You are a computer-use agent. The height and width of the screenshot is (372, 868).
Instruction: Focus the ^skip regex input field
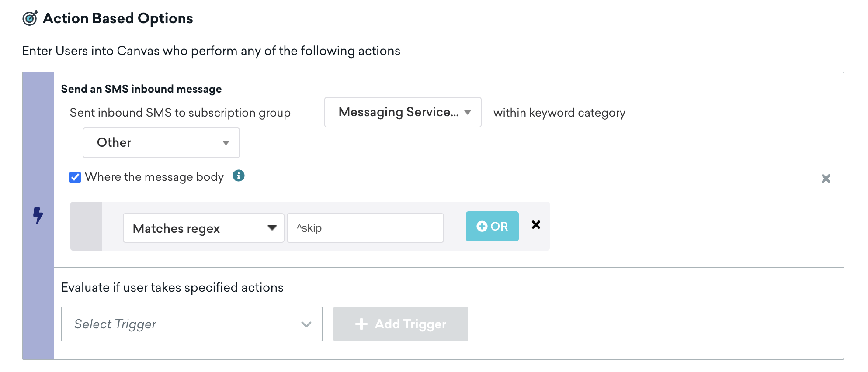point(365,228)
